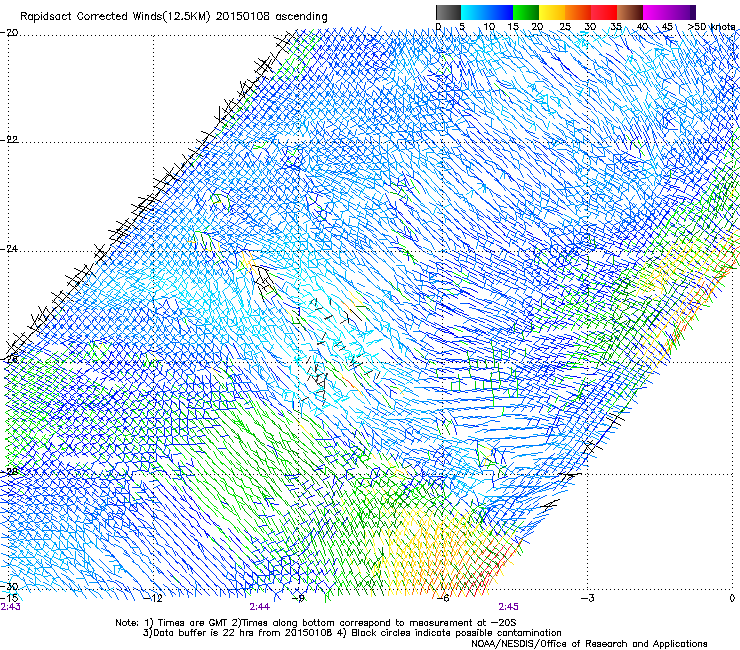Click the 'Rapidscat Corrected Winds(12.5KM)' title text
The image size is (740, 650).
[115, 17]
